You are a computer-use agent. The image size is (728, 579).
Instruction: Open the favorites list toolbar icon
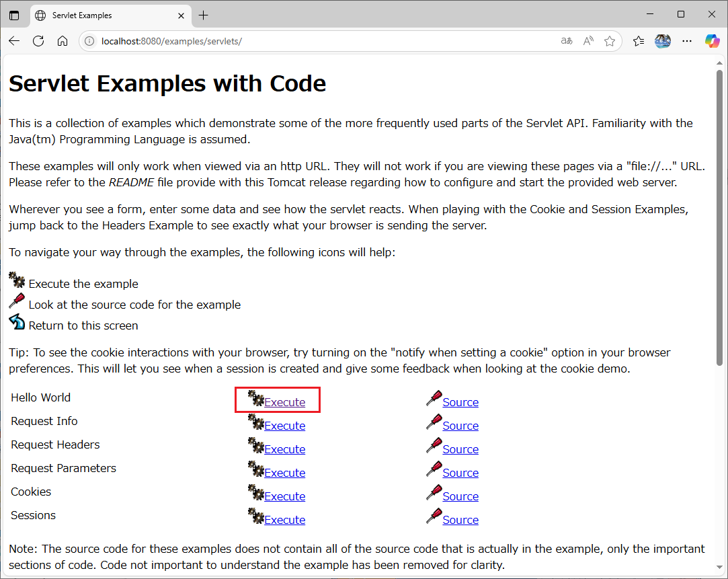click(639, 41)
